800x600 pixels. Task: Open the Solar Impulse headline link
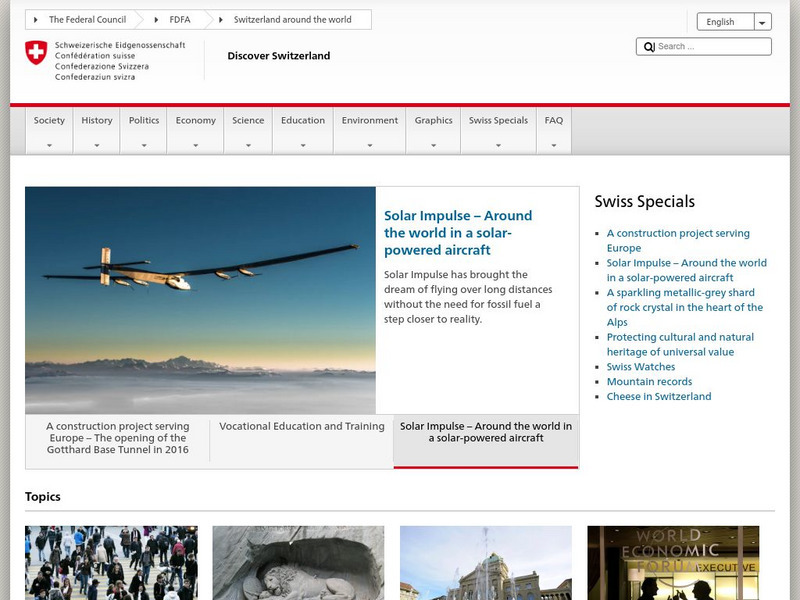coord(458,233)
